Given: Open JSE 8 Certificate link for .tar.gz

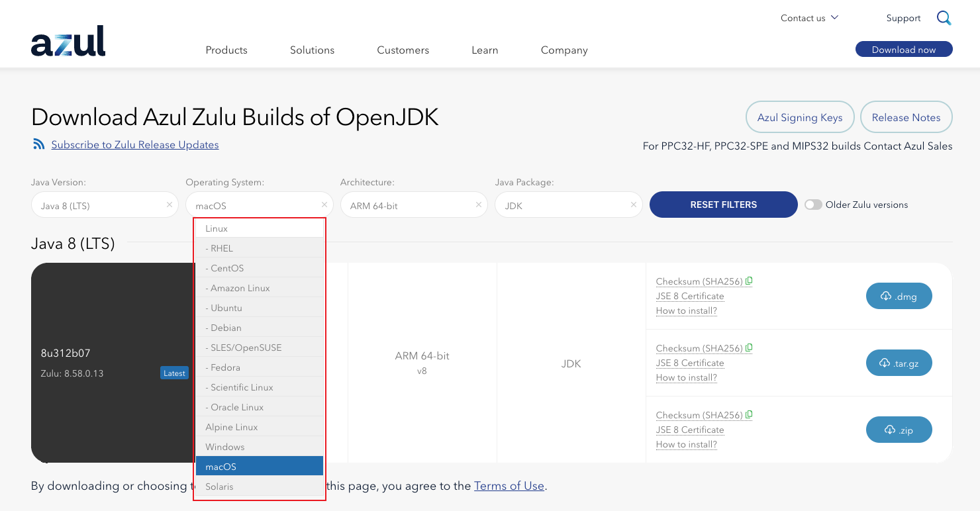Looking at the screenshot, I should pyautogui.click(x=690, y=363).
